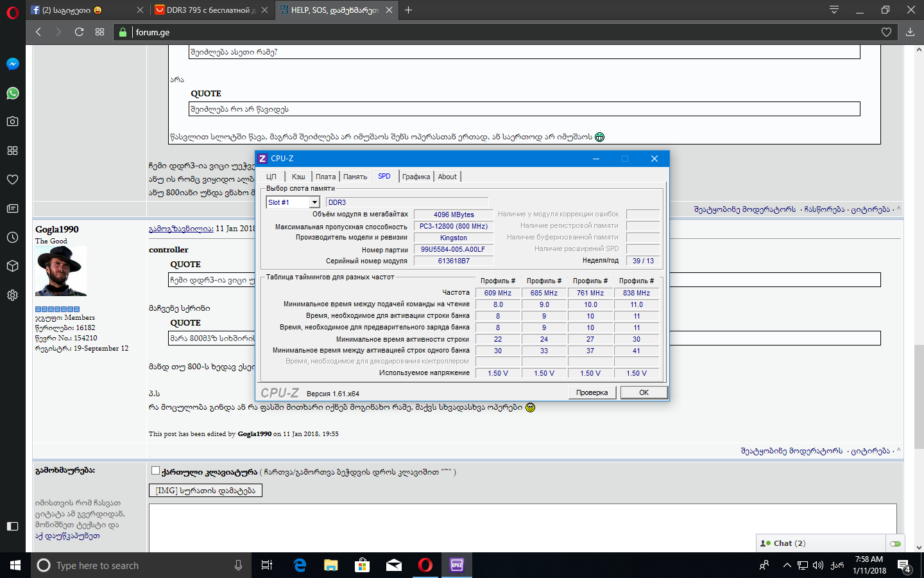
Task: Open Facebook Messenger from the Opera sidebar
Action: 12,63
